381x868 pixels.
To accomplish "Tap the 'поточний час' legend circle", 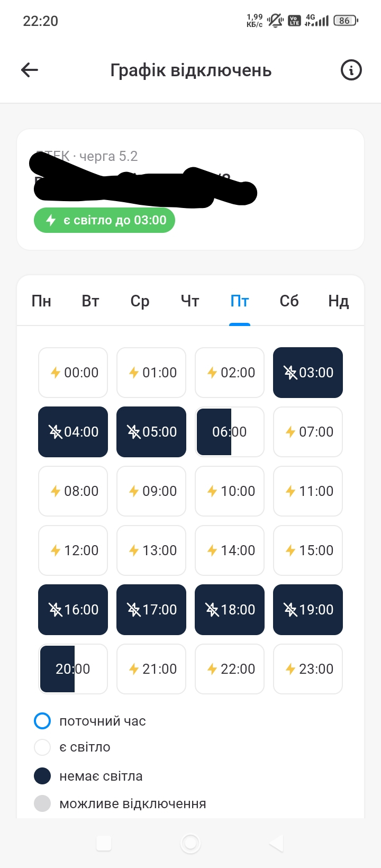I will 42,721.
